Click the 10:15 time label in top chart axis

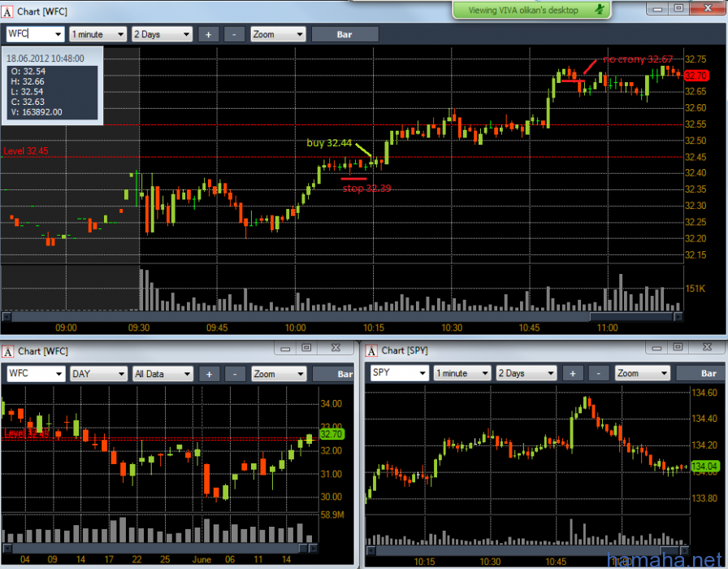coord(373,328)
